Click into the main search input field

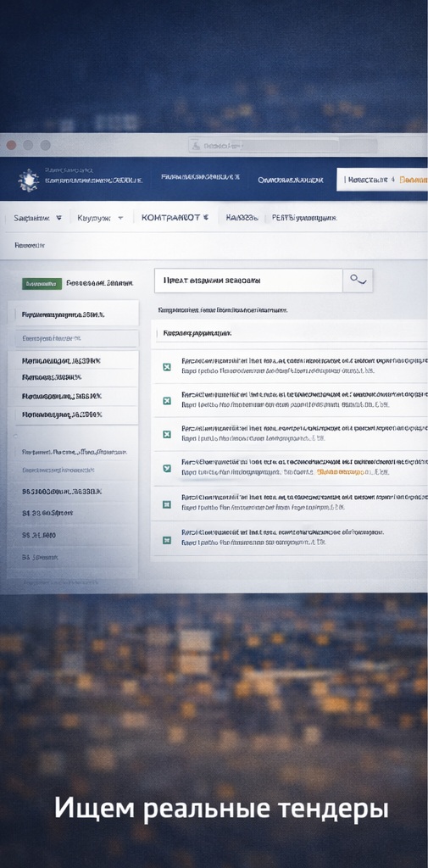point(248,281)
